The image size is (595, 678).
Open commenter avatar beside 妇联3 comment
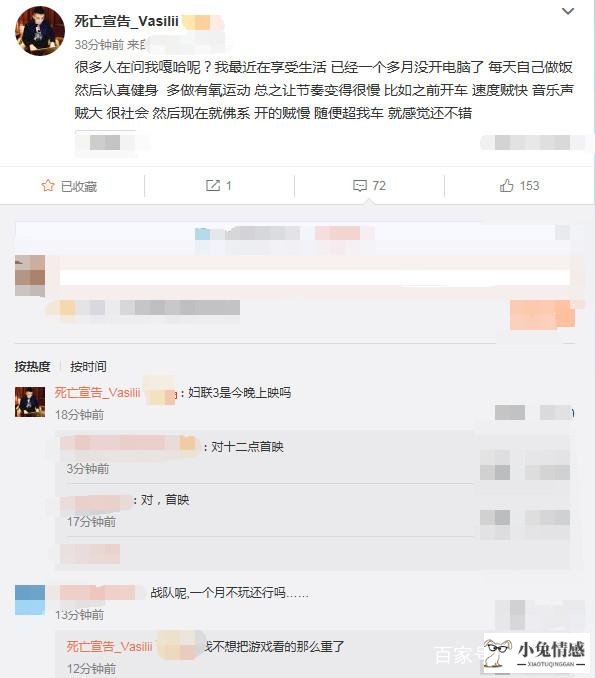pos(30,402)
